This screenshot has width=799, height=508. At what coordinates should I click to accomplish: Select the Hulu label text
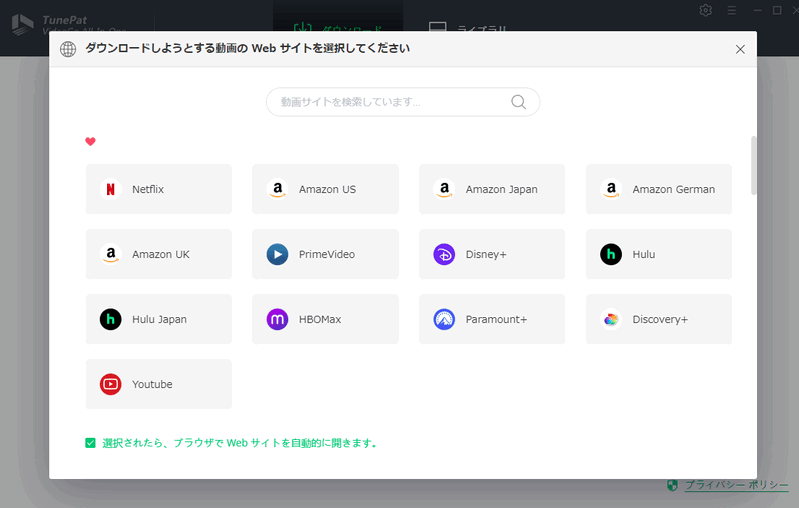click(644, 254)
